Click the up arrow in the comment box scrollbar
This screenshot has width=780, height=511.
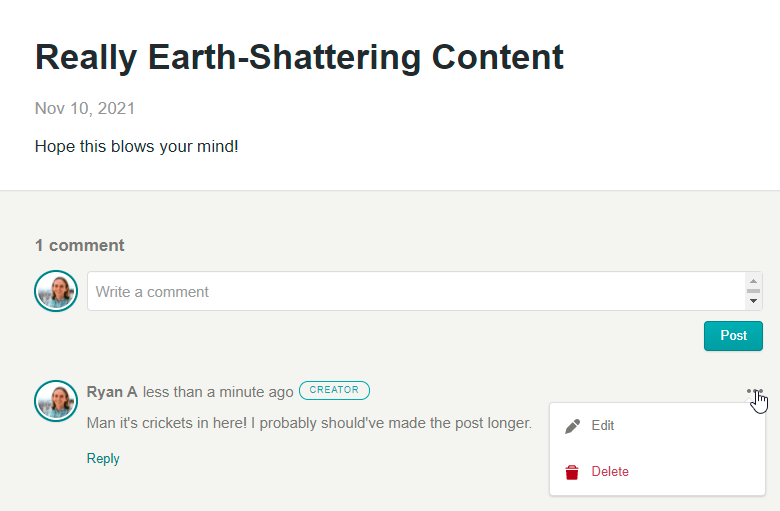(753, 281)
